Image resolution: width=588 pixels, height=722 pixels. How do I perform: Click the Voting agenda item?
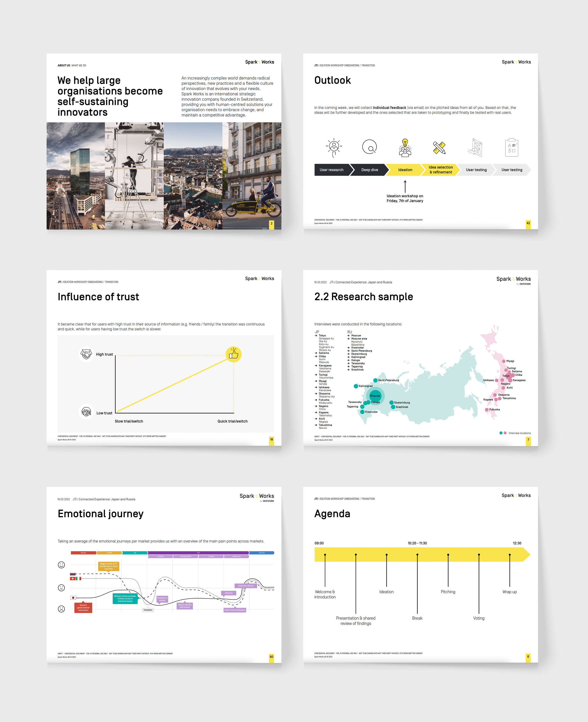479,618
